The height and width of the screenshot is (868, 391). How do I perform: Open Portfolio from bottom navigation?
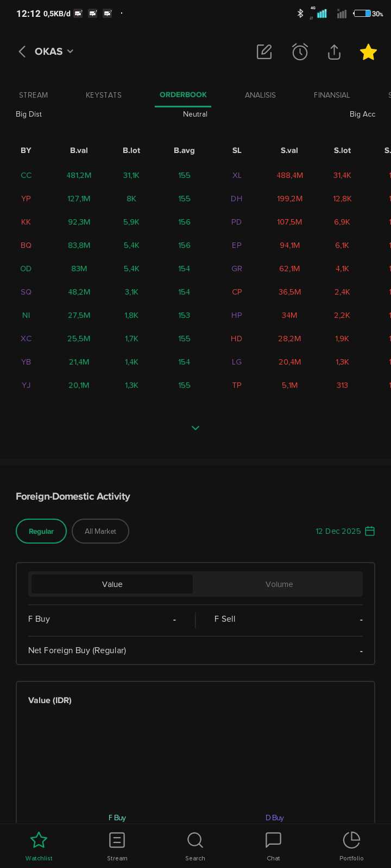(351, 845)
